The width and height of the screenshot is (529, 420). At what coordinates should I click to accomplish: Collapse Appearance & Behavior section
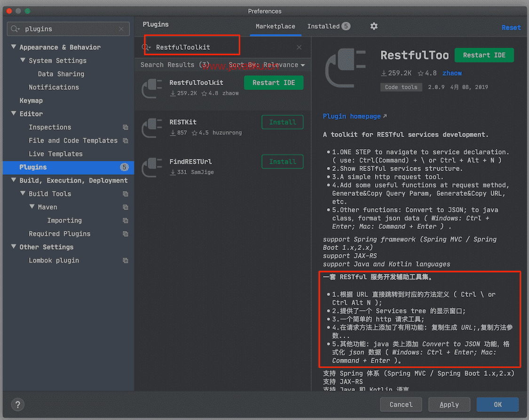click(14, 47)
